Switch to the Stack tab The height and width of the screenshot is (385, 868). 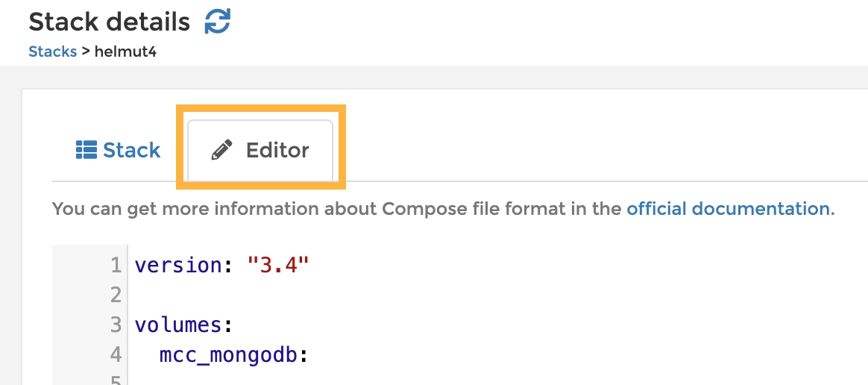click(x=119, y=150)
